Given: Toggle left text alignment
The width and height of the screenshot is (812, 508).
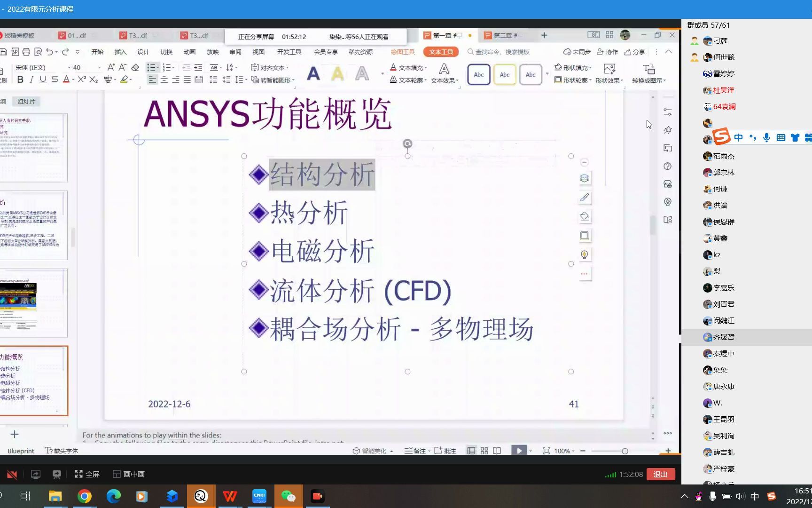Looking at the screenshot, I should pyautogui.click(x=152, y=80).
